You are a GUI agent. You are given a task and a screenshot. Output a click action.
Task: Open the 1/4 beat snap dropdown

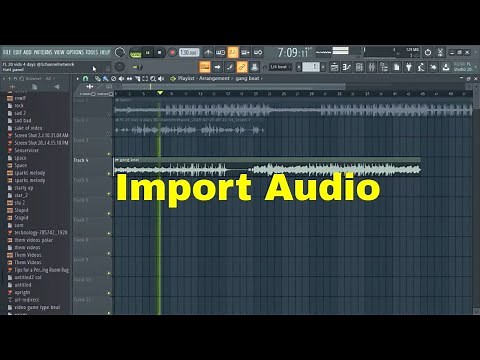279,67
